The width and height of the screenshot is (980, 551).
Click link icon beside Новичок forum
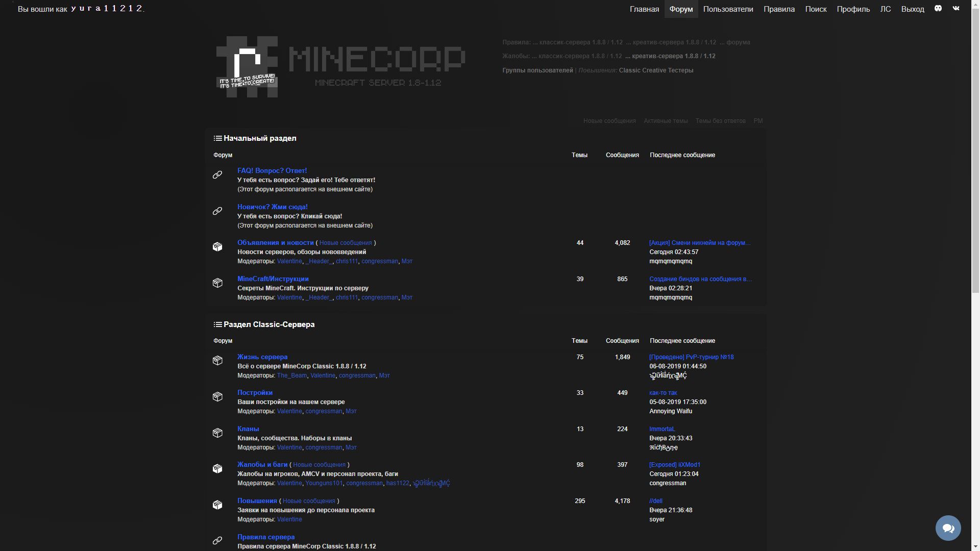tap(217, 211)
